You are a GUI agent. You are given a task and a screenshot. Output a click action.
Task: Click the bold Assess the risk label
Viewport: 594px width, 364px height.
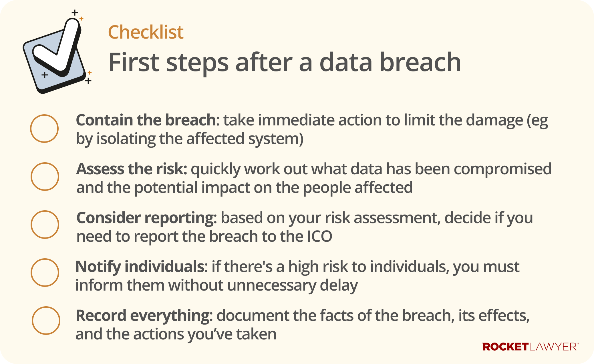[132, 169]
